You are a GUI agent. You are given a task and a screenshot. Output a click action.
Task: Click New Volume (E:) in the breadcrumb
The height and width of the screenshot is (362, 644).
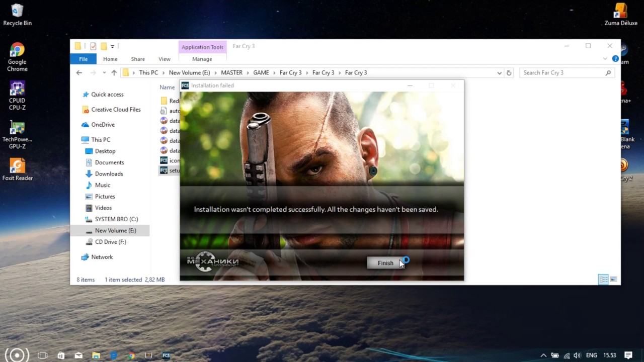tap(189, 73)
